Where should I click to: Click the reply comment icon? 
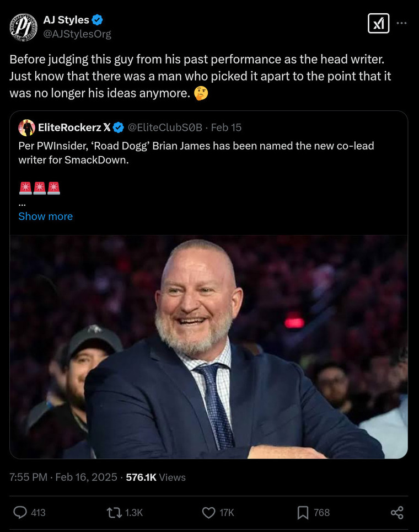click(x=20, y=512)
